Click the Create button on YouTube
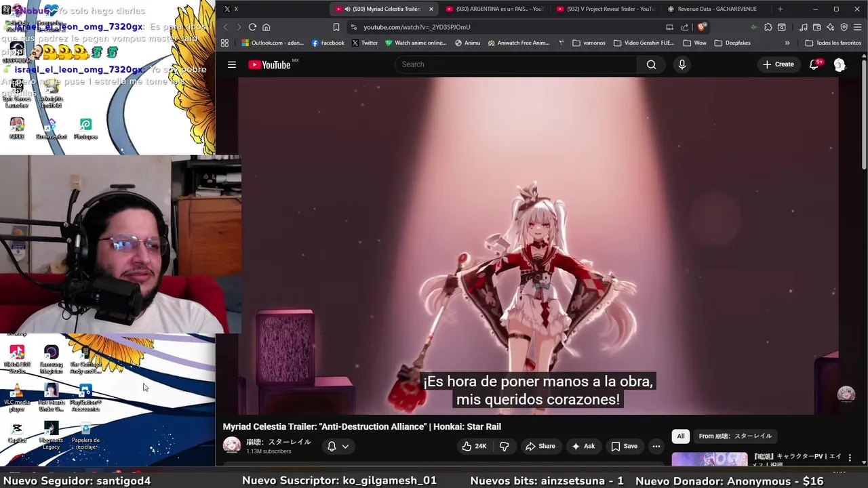This screenshot has height=488, width=868. pyautogui.click(x=778, y=64)
